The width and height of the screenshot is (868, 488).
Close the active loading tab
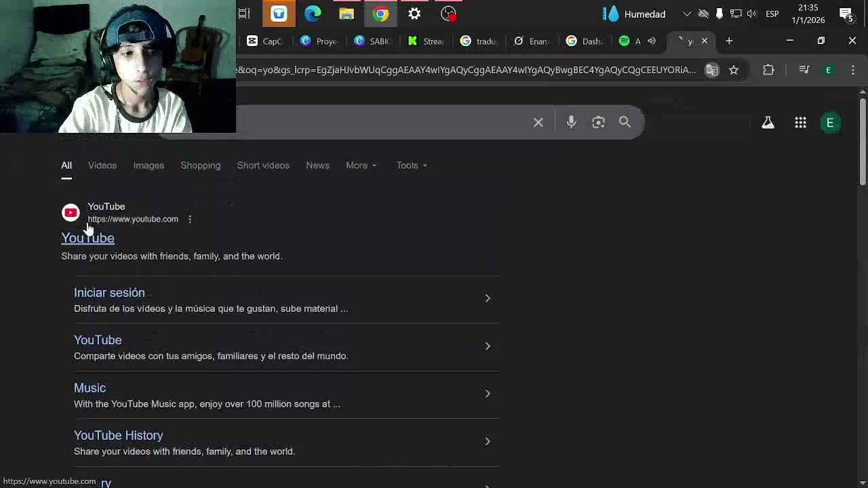(x=704, y=41)
